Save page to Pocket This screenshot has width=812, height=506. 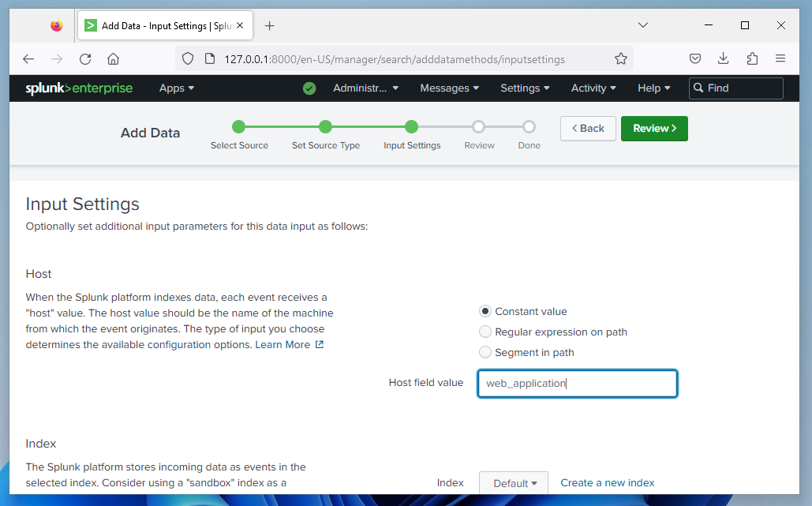click(x=695, y=58)
